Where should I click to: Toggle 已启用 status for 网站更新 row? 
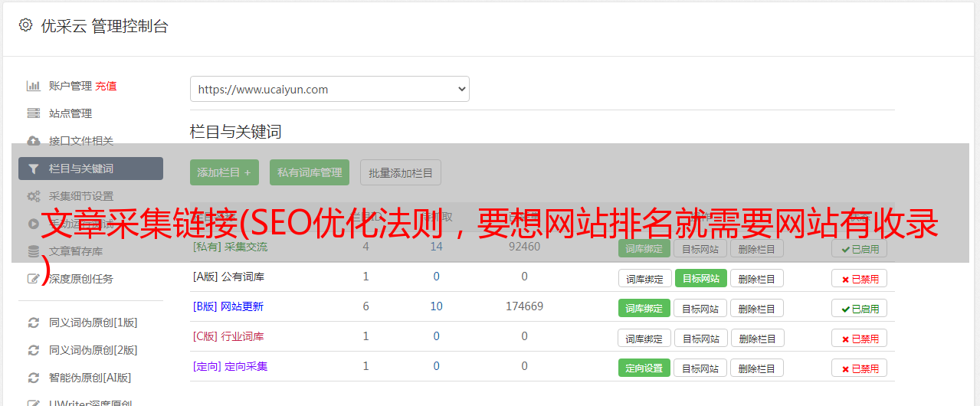(860, 309)
